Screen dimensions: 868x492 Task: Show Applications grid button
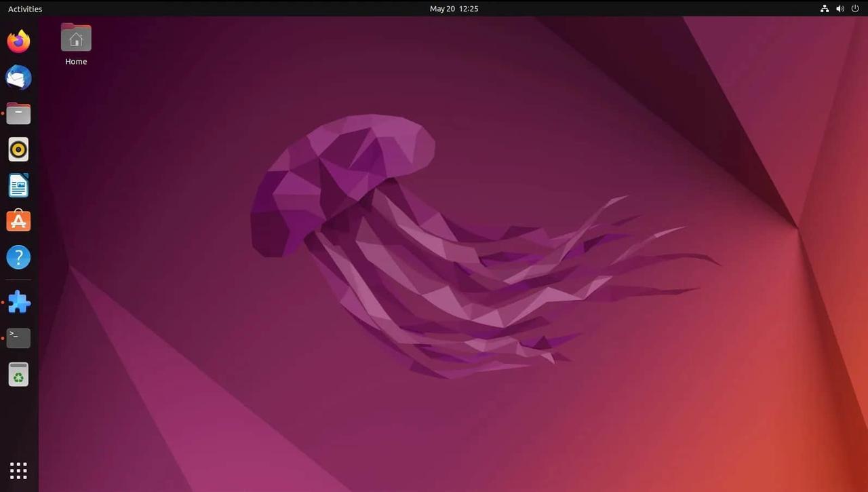(18, 470)
